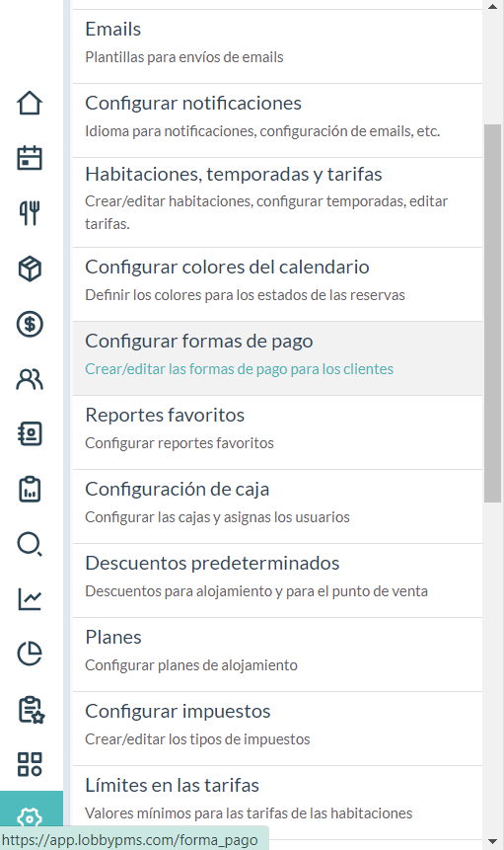Open the home icon in sidebar
This screenshot has width=504, height=850.
(30, 103)
